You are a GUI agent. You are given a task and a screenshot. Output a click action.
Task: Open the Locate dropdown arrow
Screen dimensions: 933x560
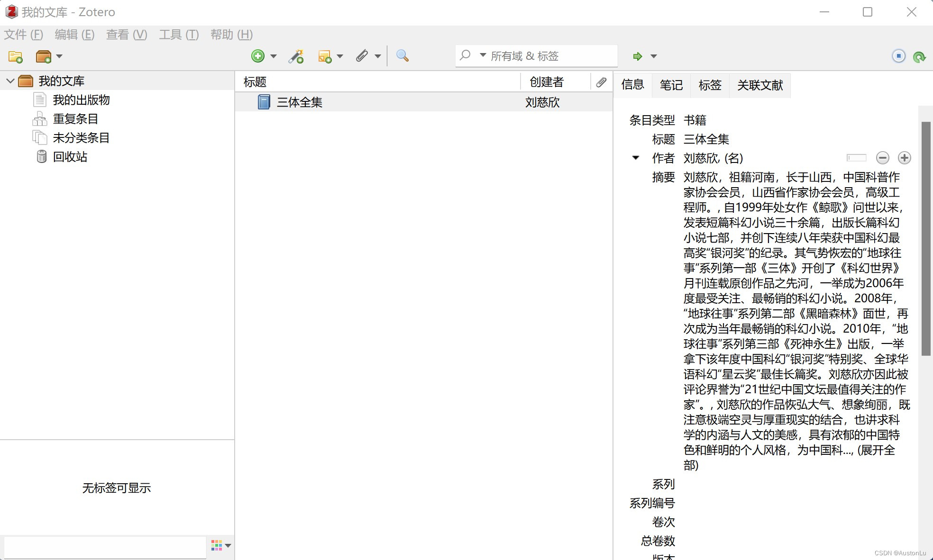pyautogui.click(x=654, y=56)
